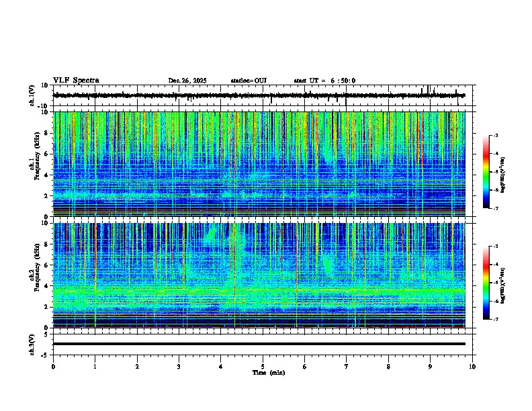Click the '-7' label on ch.2 color bar

(496, 319)
